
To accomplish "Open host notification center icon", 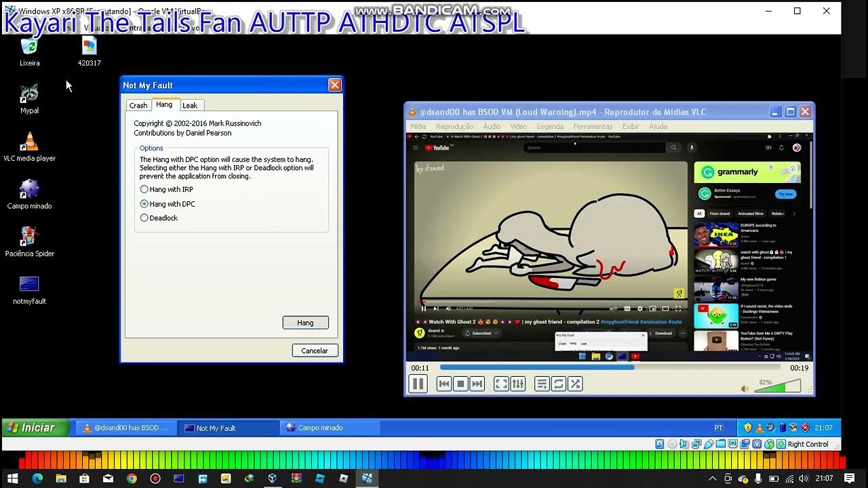I will (849, 479).
